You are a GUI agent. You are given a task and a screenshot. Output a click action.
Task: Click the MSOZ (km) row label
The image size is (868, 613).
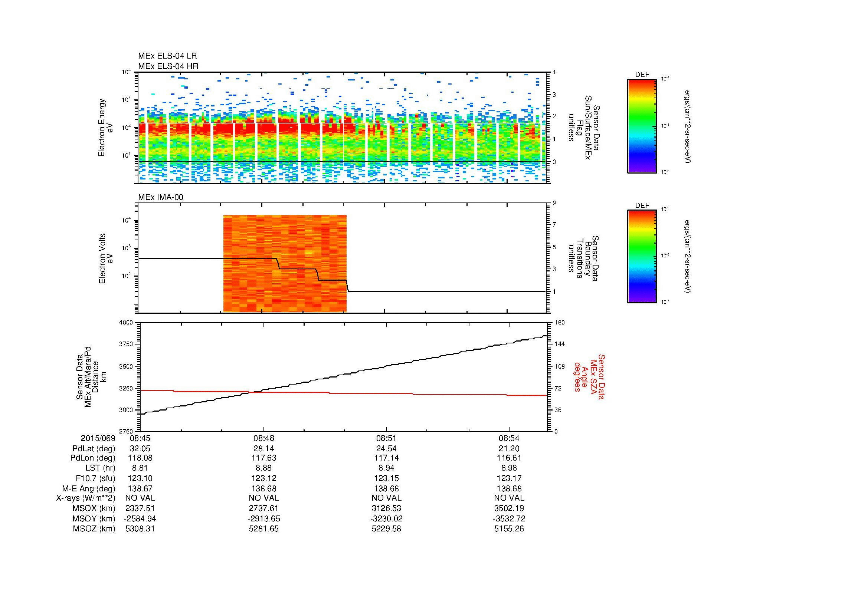click(x=94, y=529)
